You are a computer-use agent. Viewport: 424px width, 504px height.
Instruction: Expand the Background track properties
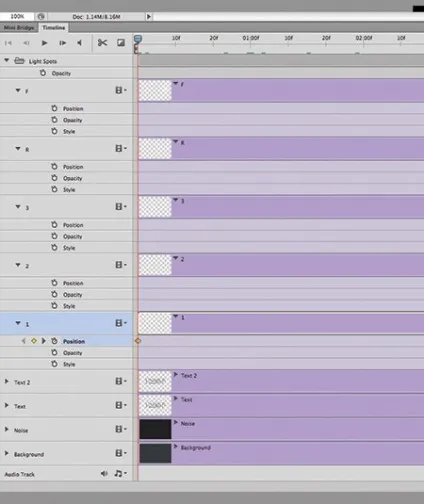6,453
